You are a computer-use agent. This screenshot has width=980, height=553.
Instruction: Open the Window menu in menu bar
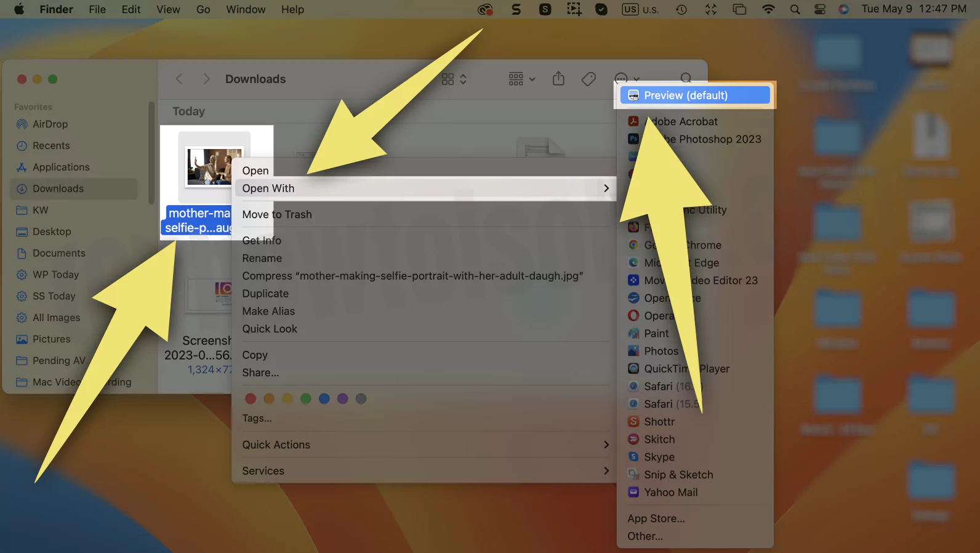tap(246, 9)
